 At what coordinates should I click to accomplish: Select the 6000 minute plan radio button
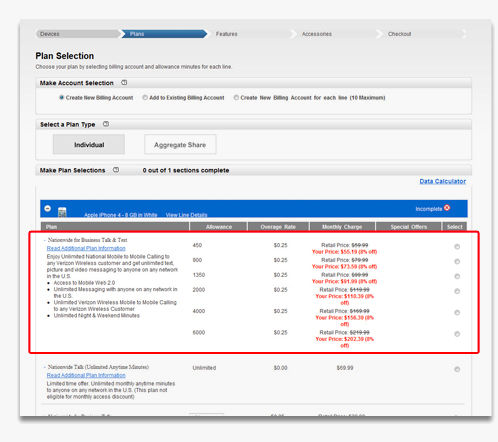coord(457,334)
